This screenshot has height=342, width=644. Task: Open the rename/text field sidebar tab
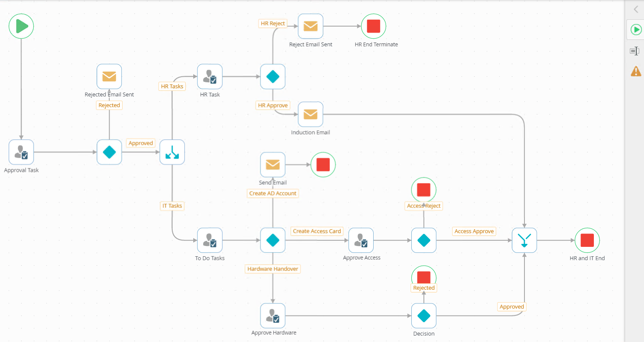(x=635, y=51)
